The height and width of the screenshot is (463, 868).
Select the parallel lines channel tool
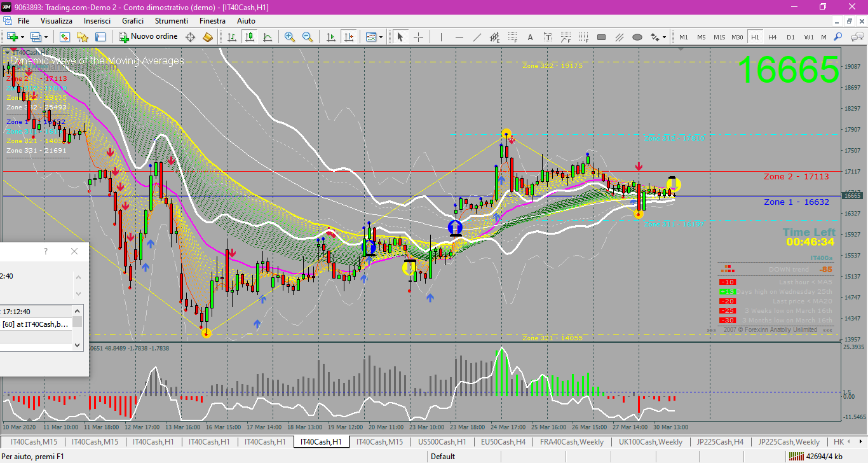tap(620, 37)
